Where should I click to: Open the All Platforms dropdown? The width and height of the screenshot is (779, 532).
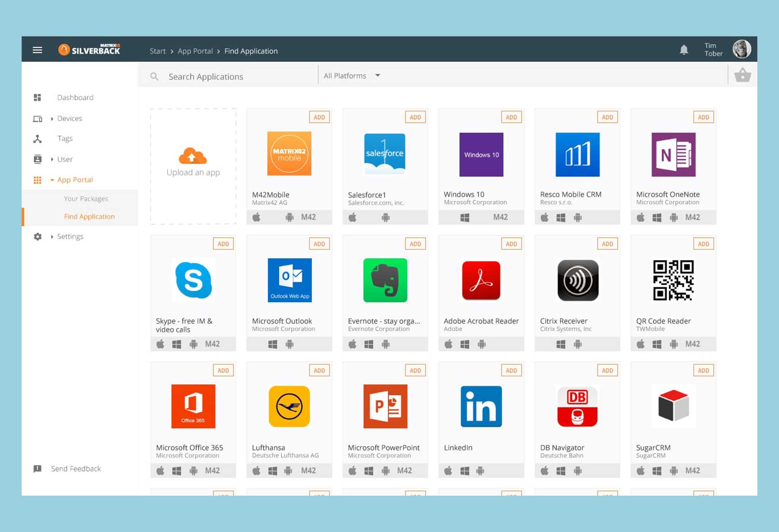[352, 76]
